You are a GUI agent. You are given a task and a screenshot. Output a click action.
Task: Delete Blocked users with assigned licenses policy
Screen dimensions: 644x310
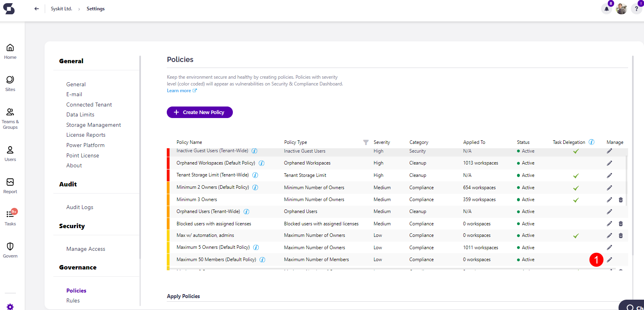click(x=621, y=224)
